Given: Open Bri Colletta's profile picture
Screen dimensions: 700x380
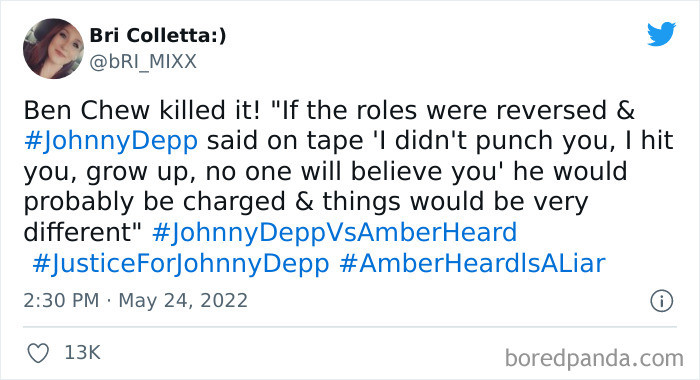Looking at the screenshot, I should tap(54, 49).
